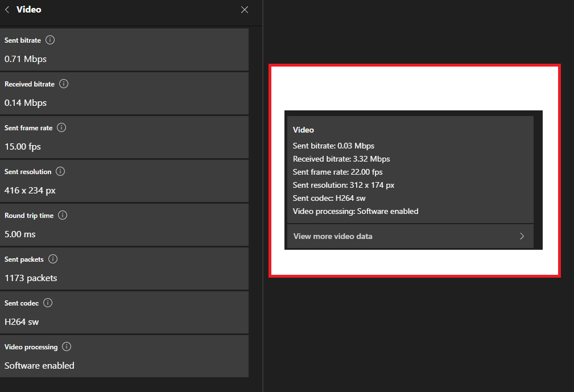This screenshot has width=574, height=392.
Task: Open the Sent codec info tooltip
Action: [47, 303]
